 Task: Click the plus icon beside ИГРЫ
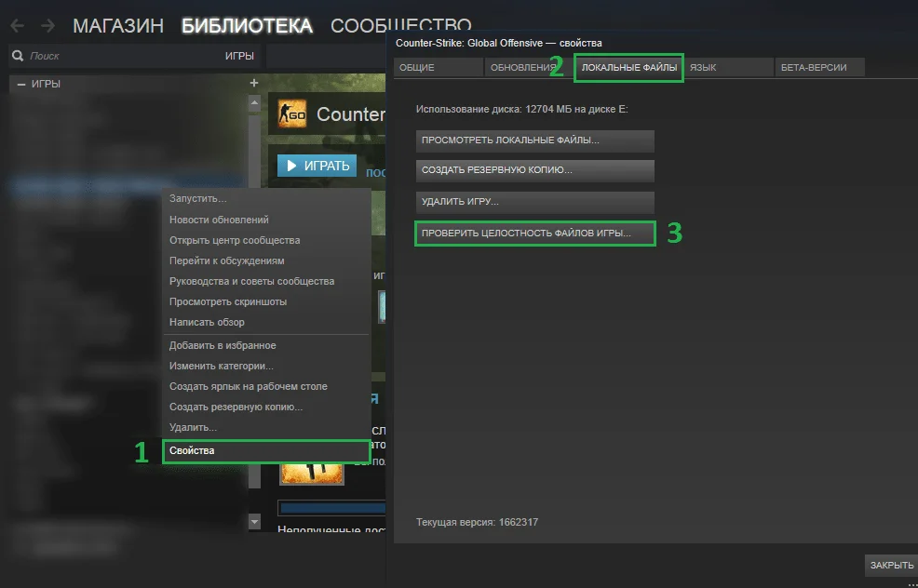[254, 83]
